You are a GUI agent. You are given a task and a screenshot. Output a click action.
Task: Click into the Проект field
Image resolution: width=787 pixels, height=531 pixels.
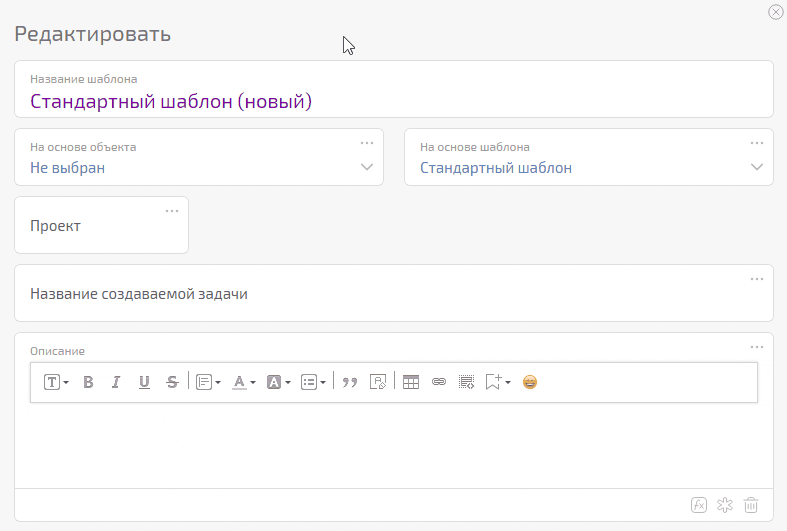(x=101, y=225)
